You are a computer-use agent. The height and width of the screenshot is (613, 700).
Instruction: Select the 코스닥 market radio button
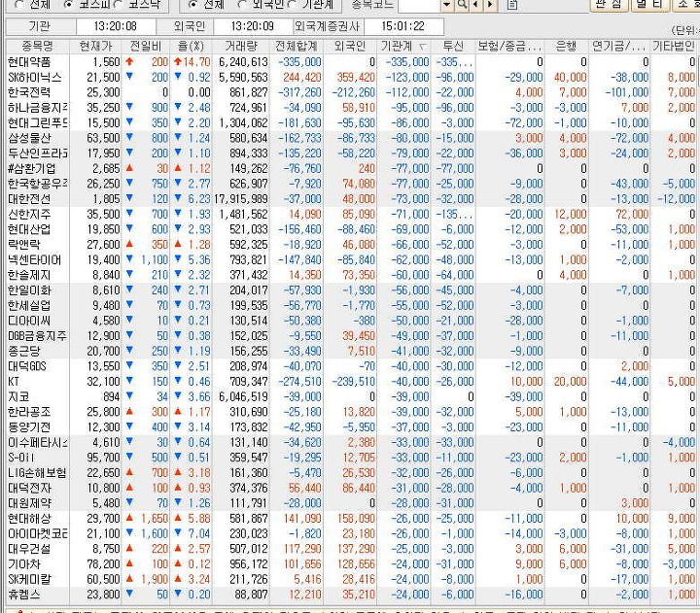(119, 5)
